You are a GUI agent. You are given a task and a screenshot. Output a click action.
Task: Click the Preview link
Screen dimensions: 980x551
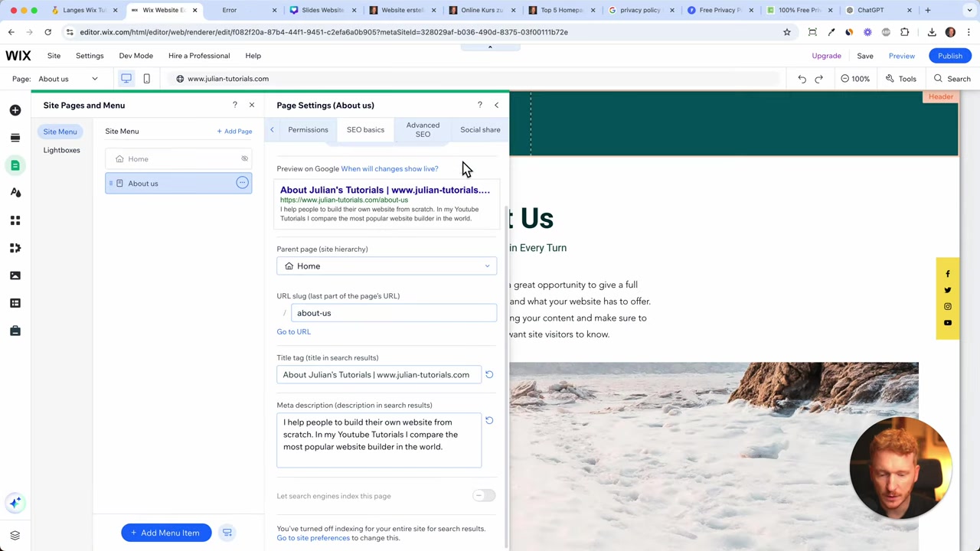901,56
